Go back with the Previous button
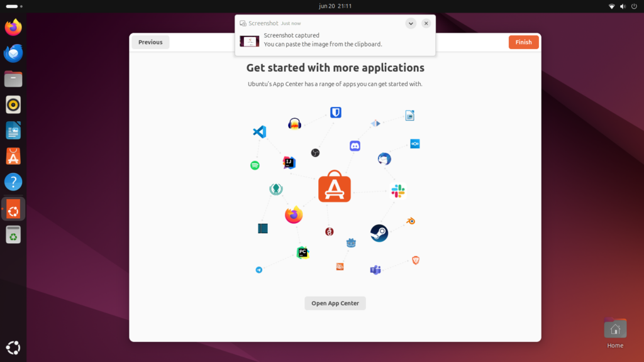This screenshot has width=644, height=362. pyautogui.click(x=150, y=42)
